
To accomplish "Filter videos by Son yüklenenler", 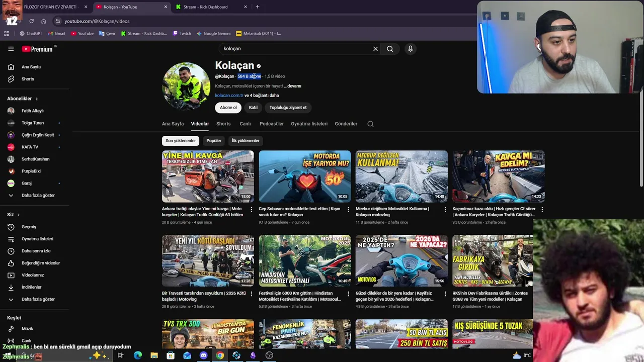I will pos(181,141).
